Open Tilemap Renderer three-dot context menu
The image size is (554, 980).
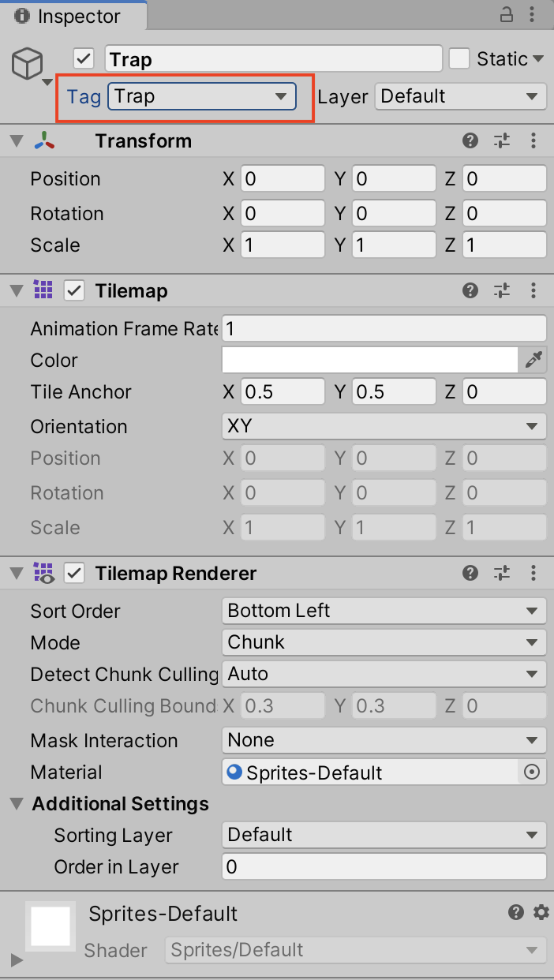coord(534,574)
